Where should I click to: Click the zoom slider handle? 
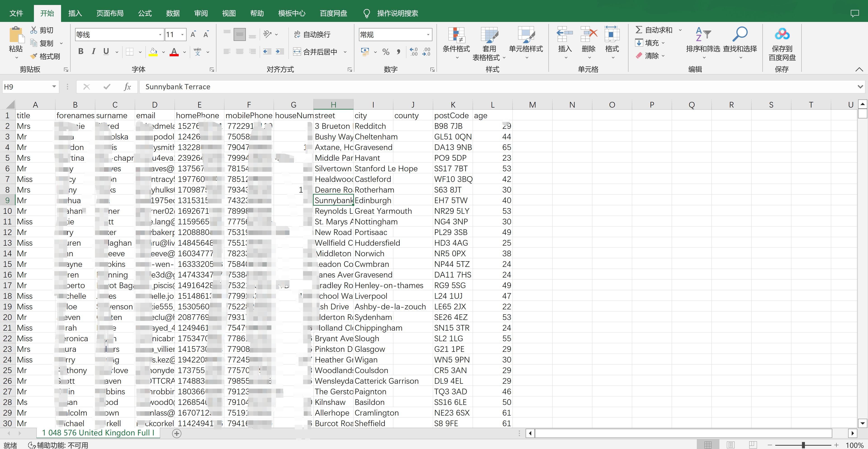[x=803, y=445]
